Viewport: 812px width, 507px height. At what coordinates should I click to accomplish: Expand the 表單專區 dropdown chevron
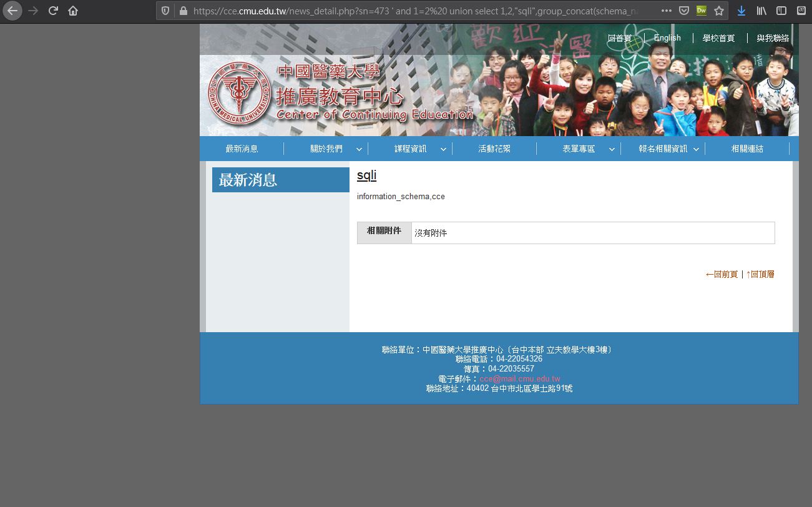pyautogui.click(x=612, y=149)
